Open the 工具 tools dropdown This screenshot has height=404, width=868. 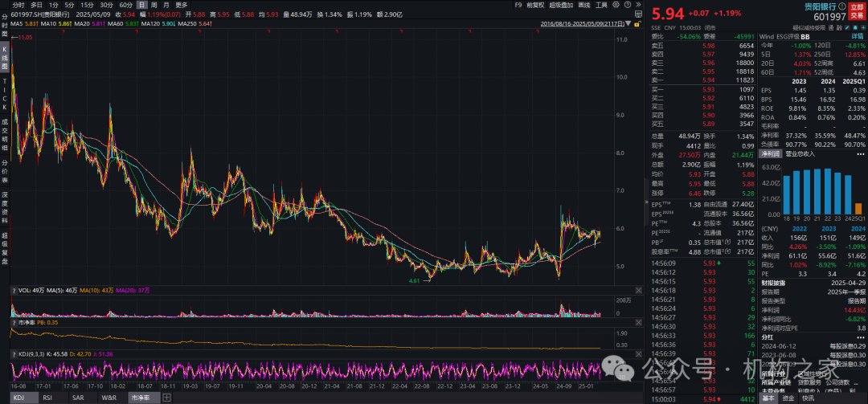(602, 4)
